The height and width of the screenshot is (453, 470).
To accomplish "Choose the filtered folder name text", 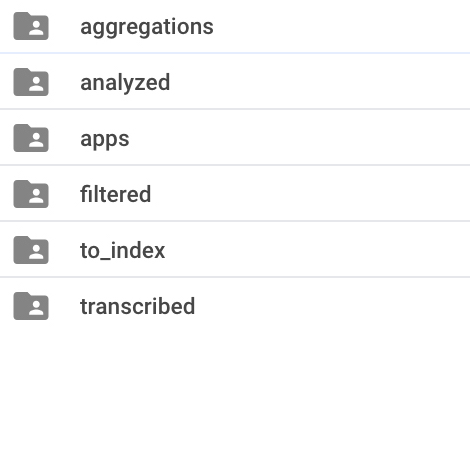I will (116, 194).
